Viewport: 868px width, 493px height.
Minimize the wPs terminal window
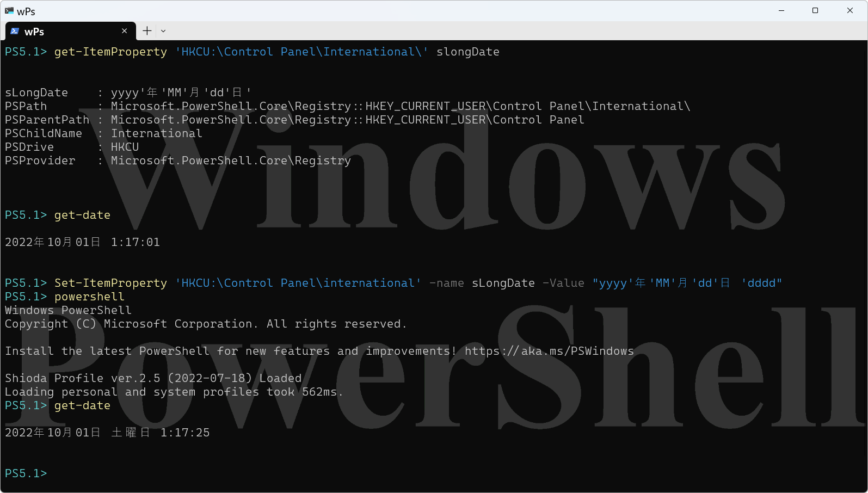tap(781, 10)
